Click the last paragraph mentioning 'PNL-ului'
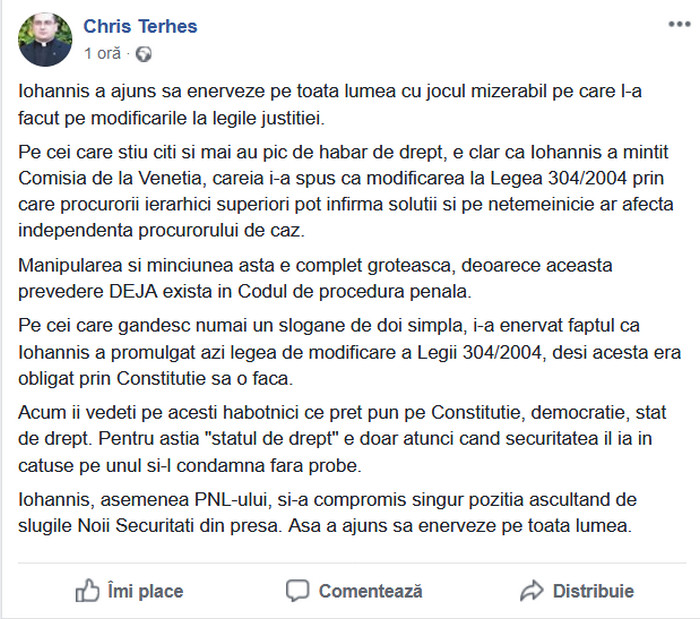This screenshot has height=619, width=700. 327,513
